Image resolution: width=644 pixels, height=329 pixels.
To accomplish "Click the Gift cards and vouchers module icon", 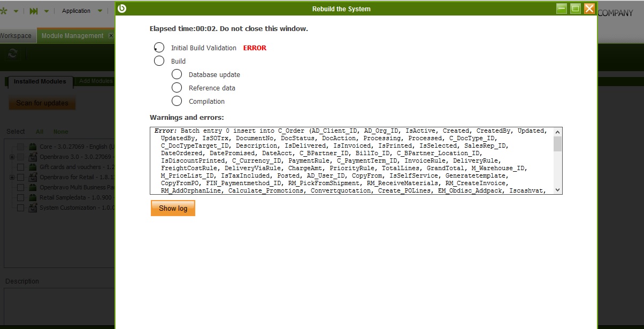I will click(32, 167).
